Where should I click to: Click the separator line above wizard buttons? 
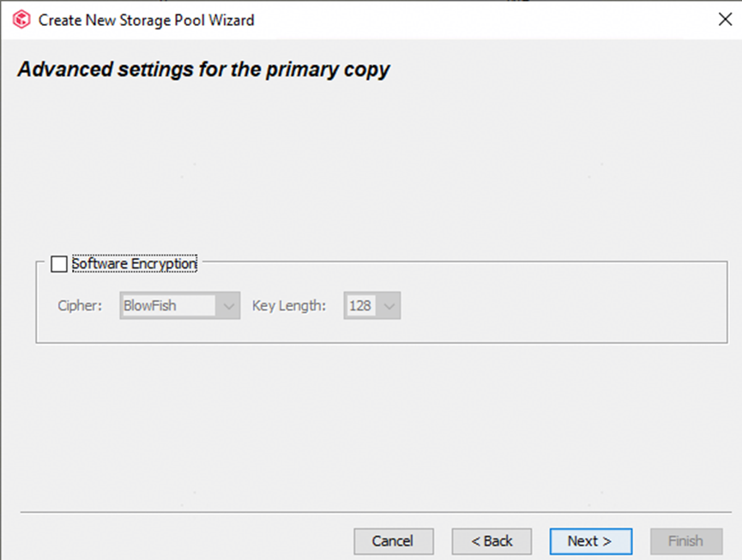pos(371,513)
